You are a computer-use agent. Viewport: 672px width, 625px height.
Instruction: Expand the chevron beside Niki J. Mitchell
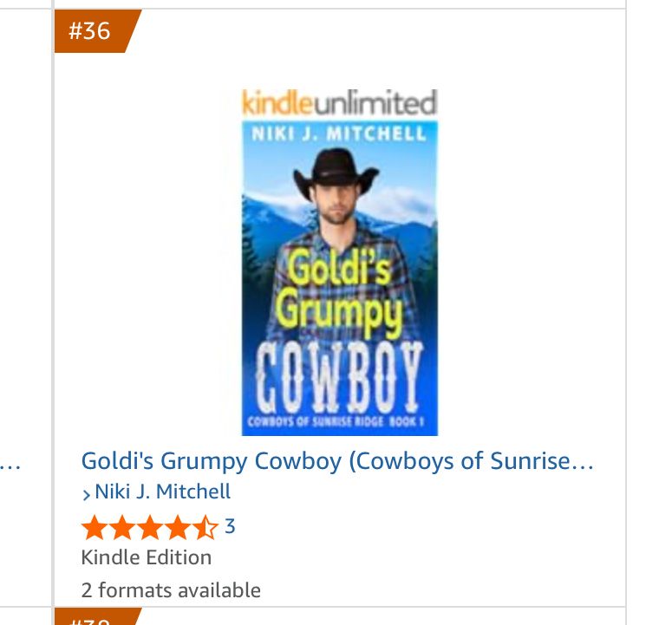coord(86,493)
